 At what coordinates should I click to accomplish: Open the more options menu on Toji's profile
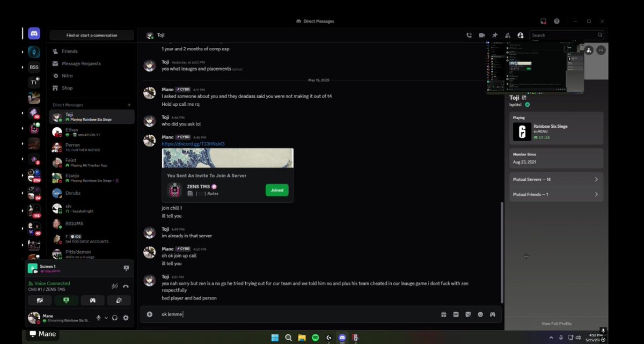(601, 50)
